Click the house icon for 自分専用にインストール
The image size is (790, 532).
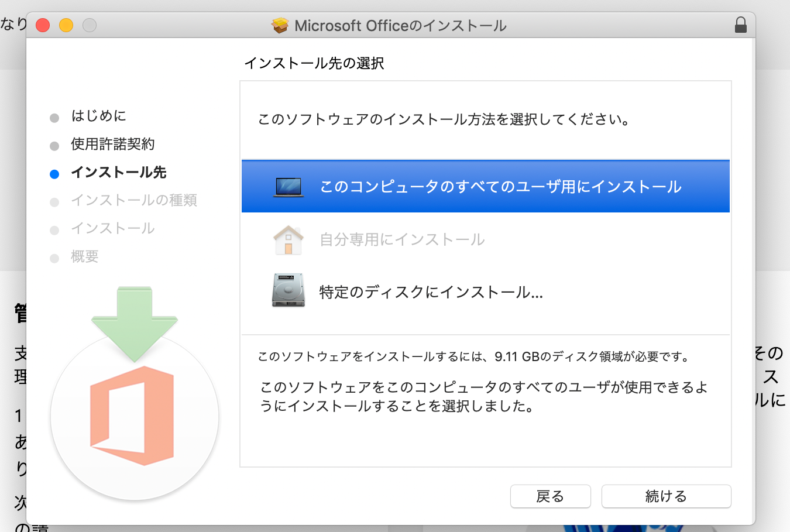coord(288,240)
